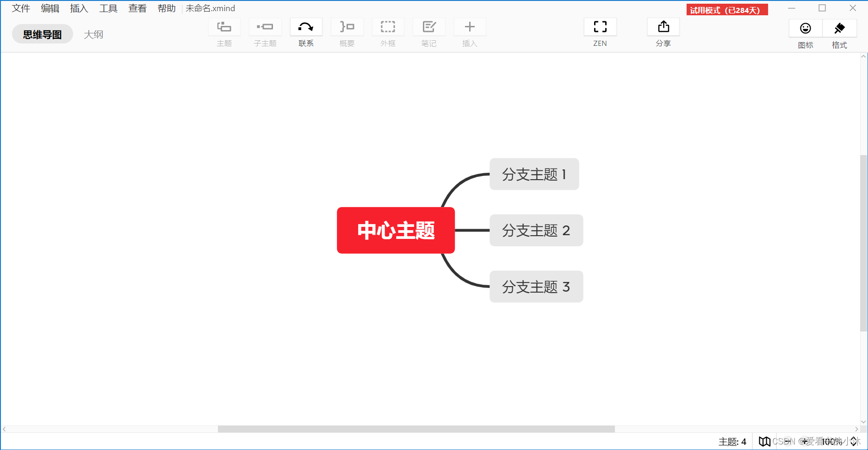This screenshot has height=450, width=868.
Task: Open the 插入 menu in menu bar
Action: [79, 8]
